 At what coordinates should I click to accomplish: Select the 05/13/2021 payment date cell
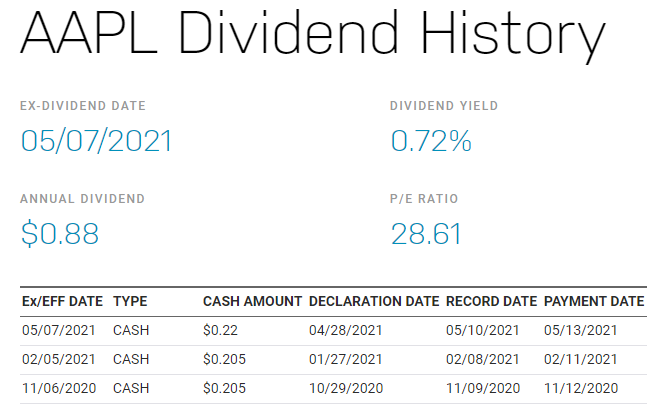pos(581,330)
